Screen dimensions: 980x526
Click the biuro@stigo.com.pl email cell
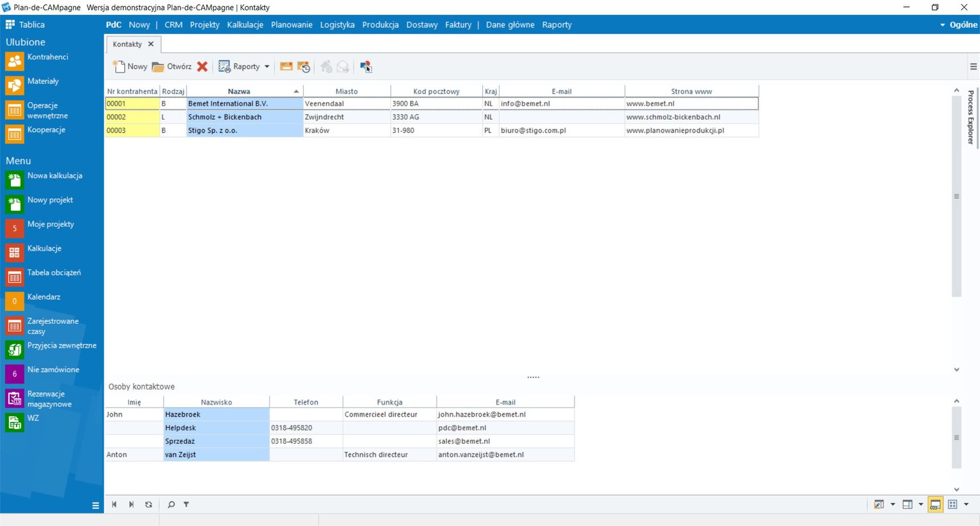pyautogui.click(x=562, y=131)
